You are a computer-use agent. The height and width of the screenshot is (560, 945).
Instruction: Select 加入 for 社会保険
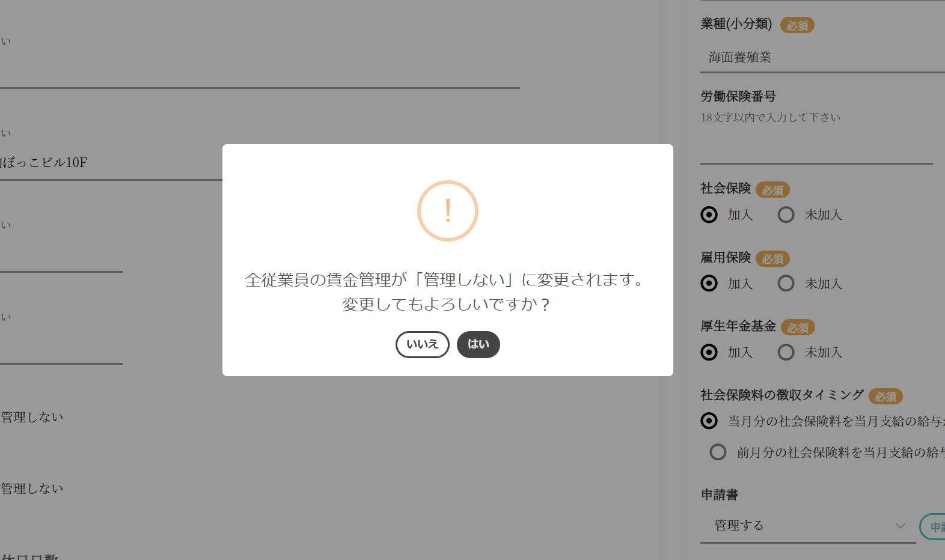[709, 215]
